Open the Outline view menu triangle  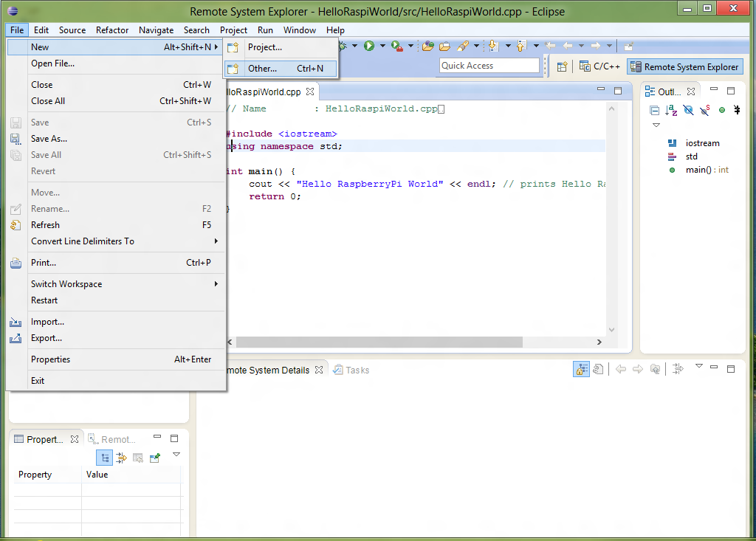click(656, 125)
